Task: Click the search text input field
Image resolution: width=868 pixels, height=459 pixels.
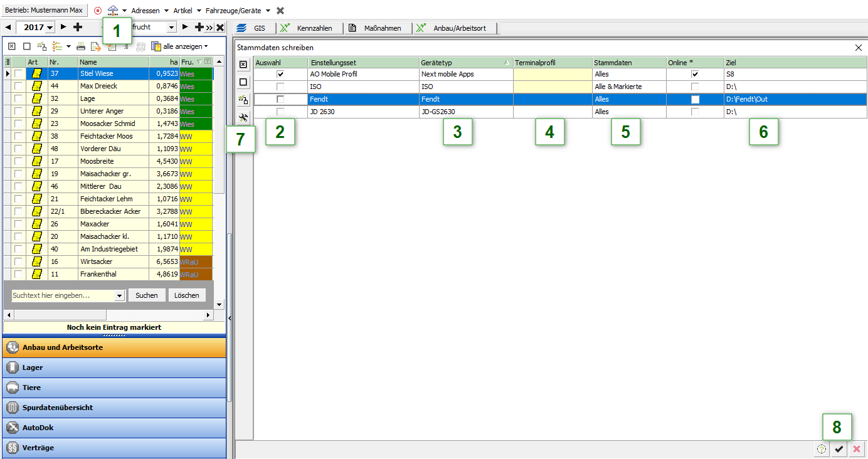Action: pos(63,295)
